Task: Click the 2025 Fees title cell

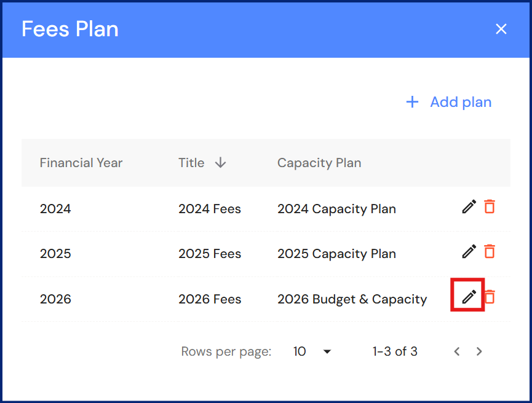Action: click(210, 254)
